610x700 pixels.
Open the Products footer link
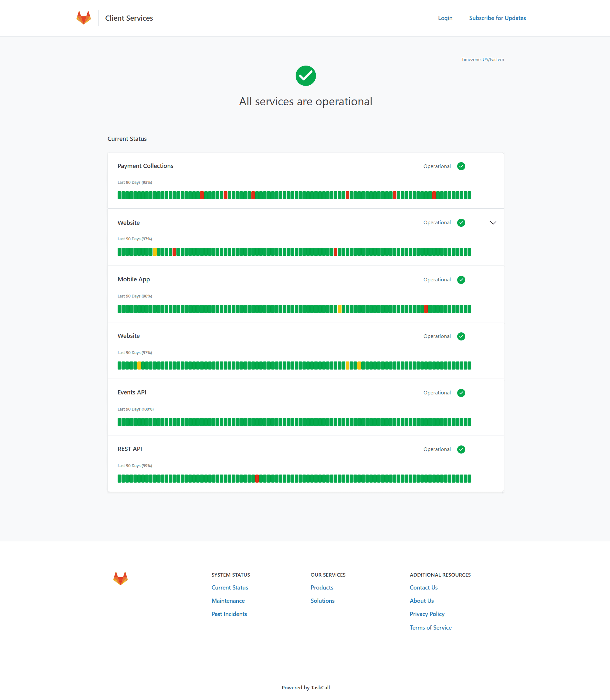pyautogui.click(x=322, y=587)
